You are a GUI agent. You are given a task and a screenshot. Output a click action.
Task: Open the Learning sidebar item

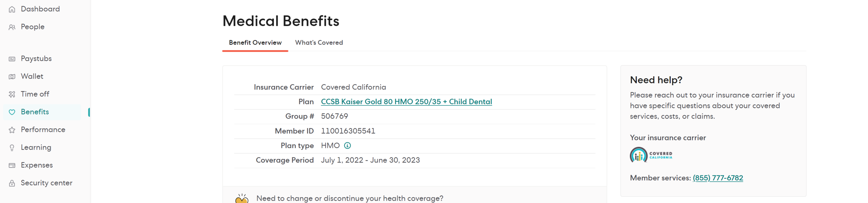coord(36,147)
